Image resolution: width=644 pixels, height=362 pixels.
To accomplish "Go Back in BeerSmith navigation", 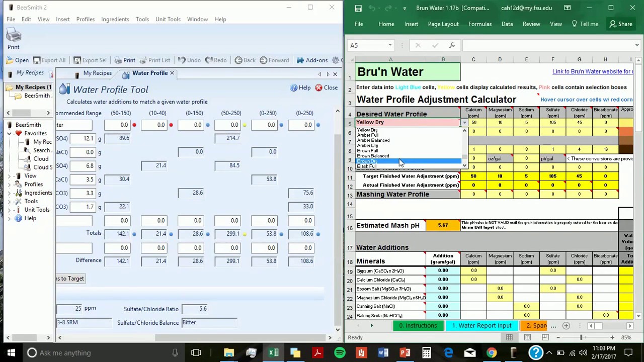I will click(x=245, y=60).
